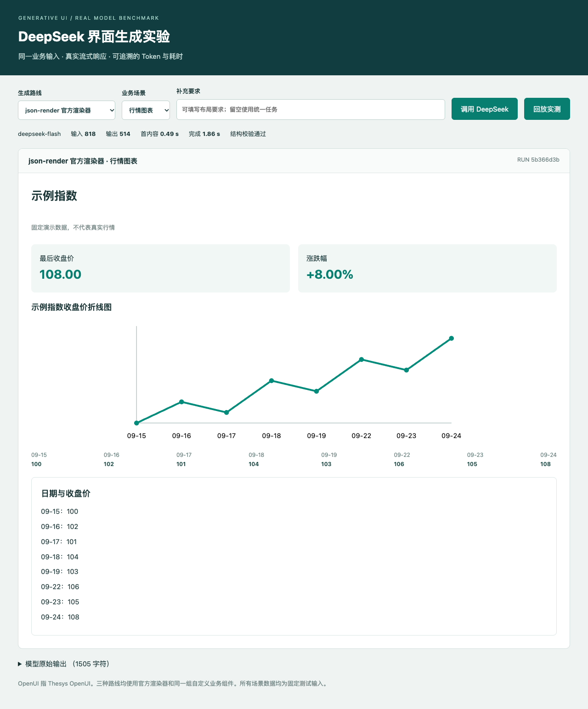Click the "+8.00%" change value
The height and width of the screenshot is (709, 588).
coord(330,275)
